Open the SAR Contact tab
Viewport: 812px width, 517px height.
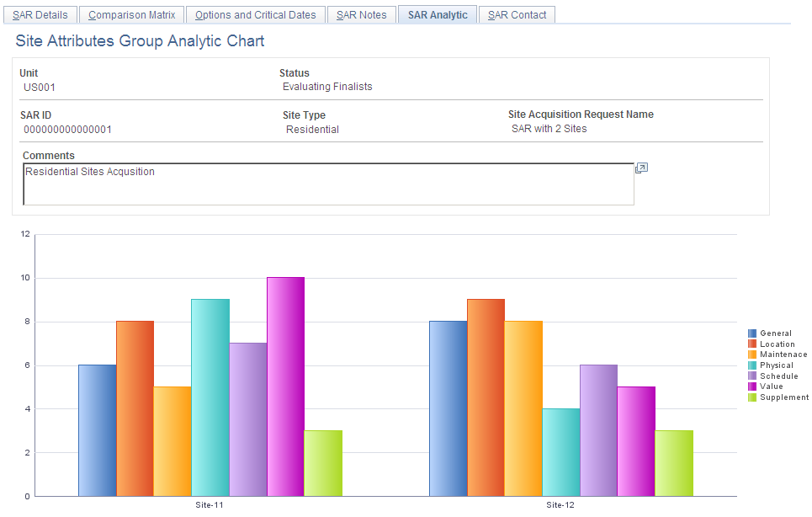516,14
